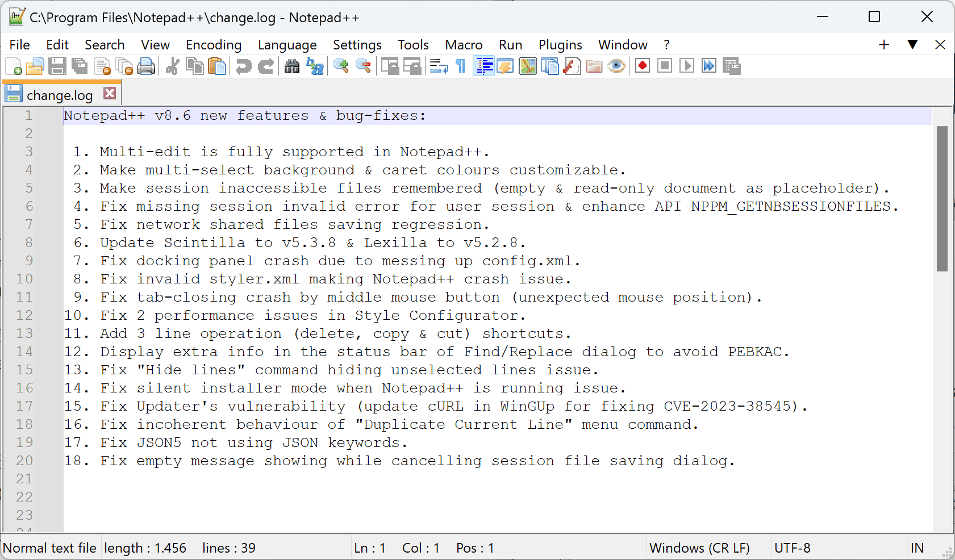Click the line 'Fix network shared files saving regression.'
This screenshot has width=955, height=560.
(x=295, y=224)
